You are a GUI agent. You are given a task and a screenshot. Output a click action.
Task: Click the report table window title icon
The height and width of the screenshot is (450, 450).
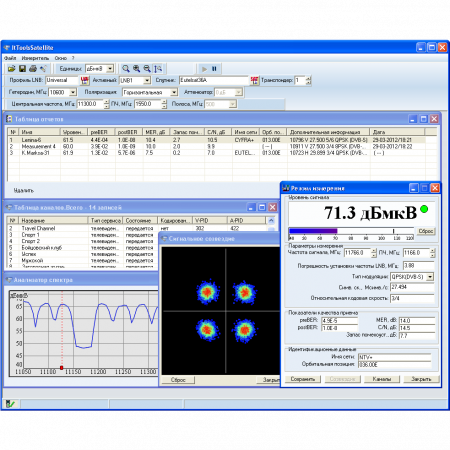tap(9, 119)
